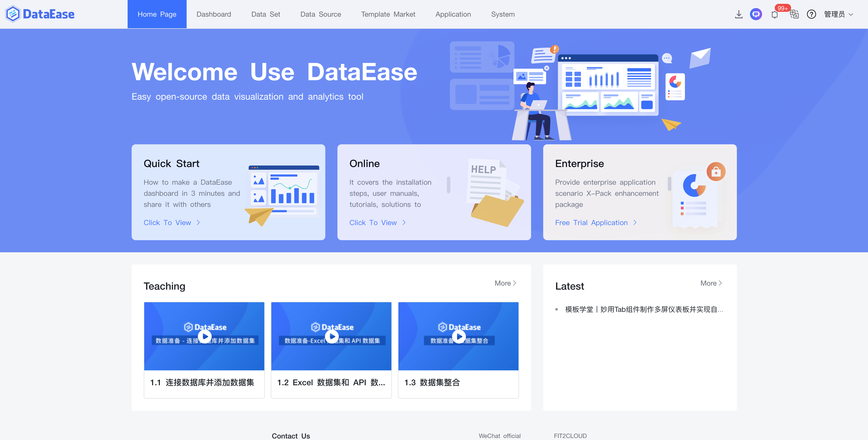The height and width of the screenshot is (440, 868).
Task: Click the DataEase logo
Action: pyautogui.click(x=40, y=14)
